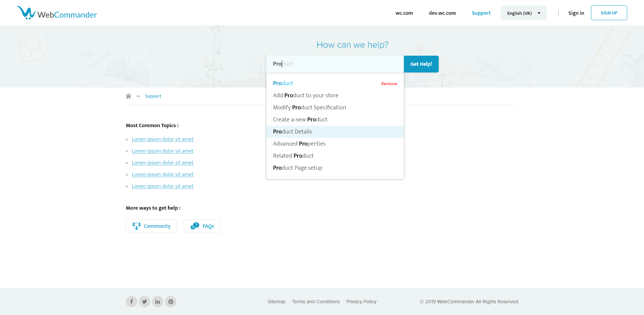The height and width of the screenshot is (315, 644).
Task: Open the Twitter social icon
Action: coord(145,302)
